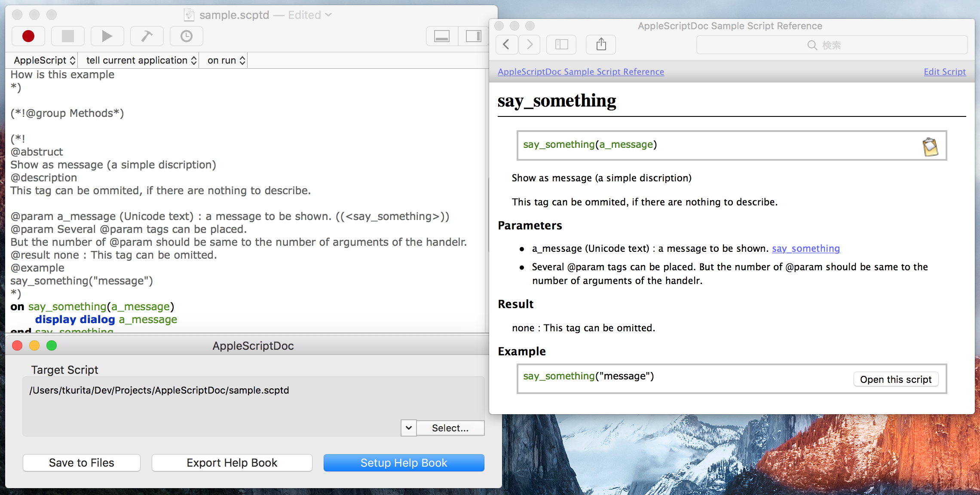The width and height of the screenshot is (980, 495).
Task: Copy say_something handler with clipboard icon
Action: coord(930,147)
